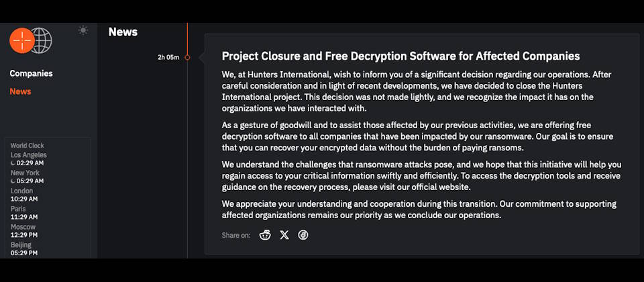Click the World Clock panel header

click(x=27, y=146)
